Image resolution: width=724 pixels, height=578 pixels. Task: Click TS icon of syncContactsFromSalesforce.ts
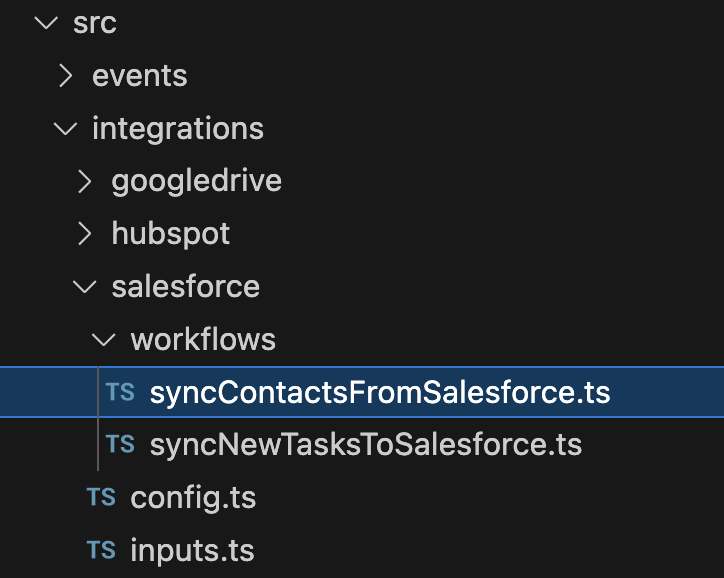tap(120, 392)
